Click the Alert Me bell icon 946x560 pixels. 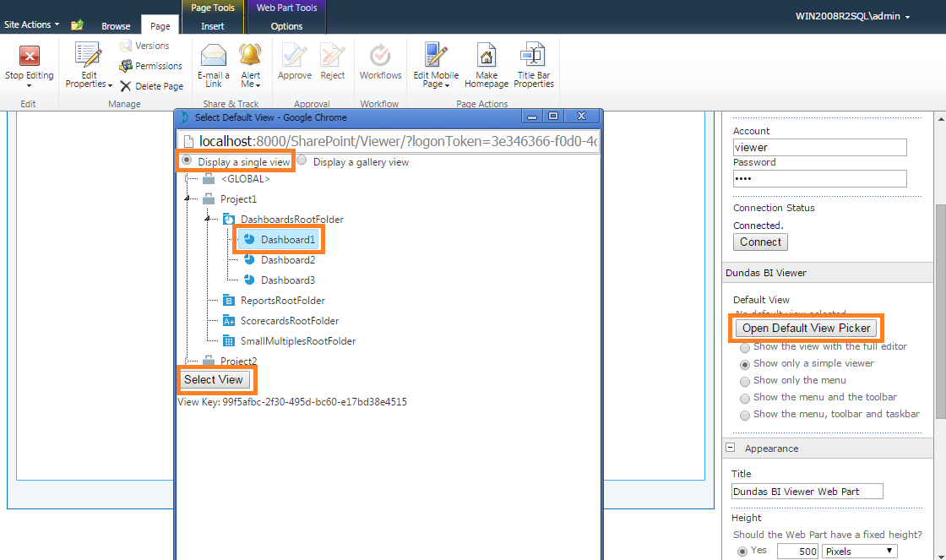click(250, 55)
